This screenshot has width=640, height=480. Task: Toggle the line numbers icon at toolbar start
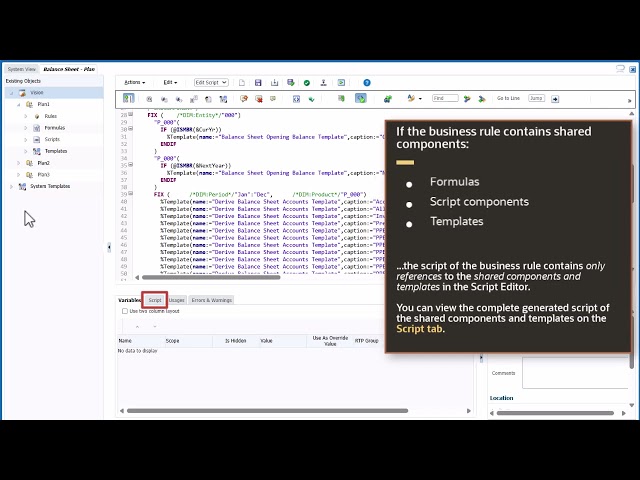coord(128,98)
